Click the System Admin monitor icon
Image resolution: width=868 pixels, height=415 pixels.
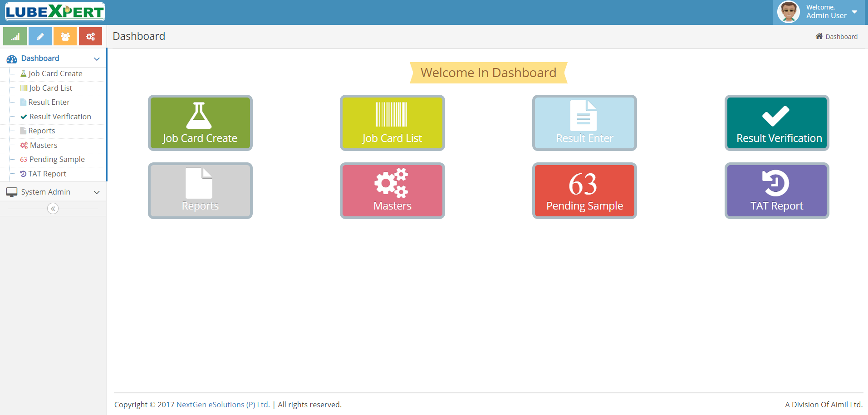pos(12,192)
